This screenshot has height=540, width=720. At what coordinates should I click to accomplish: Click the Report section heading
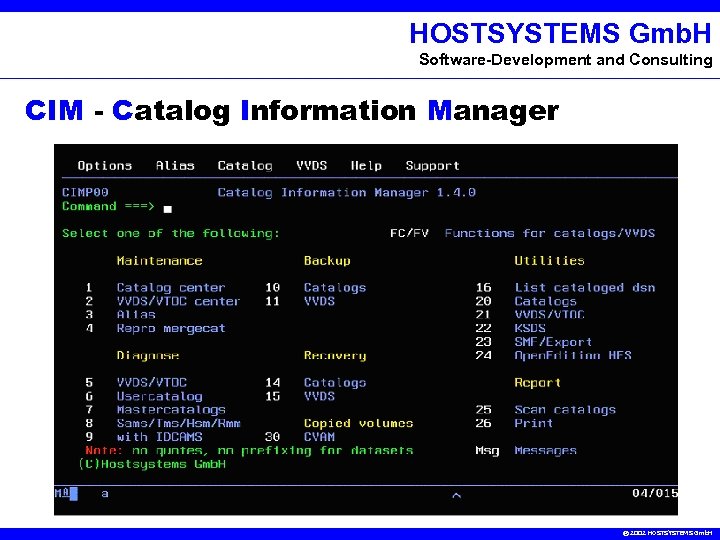(538, 383)
